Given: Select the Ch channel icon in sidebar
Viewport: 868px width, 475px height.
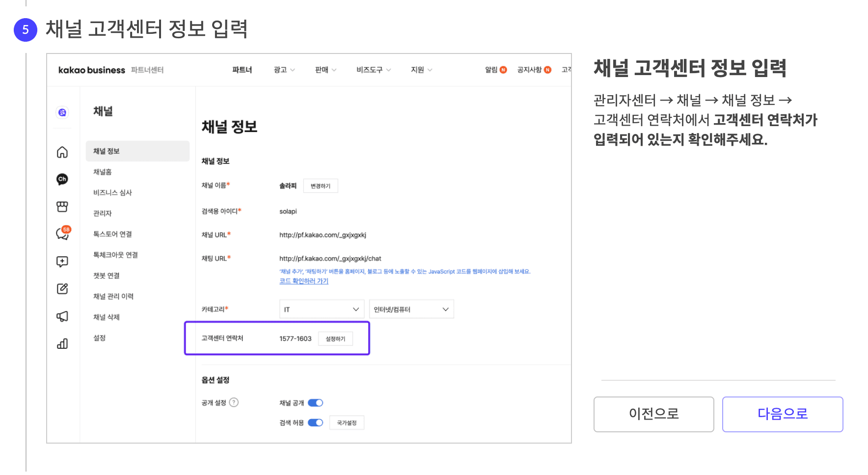Looking at the screenshot, I should click(62, 179).
